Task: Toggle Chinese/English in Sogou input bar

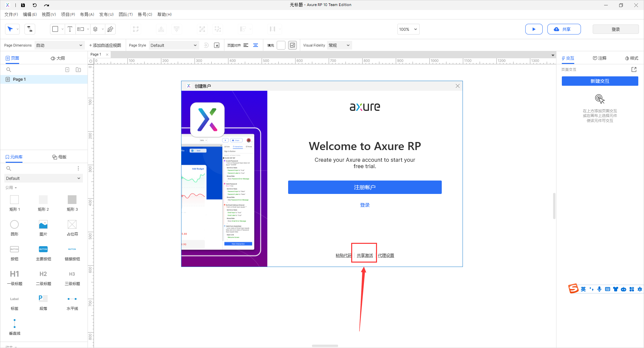Action: tap(583, 289)
